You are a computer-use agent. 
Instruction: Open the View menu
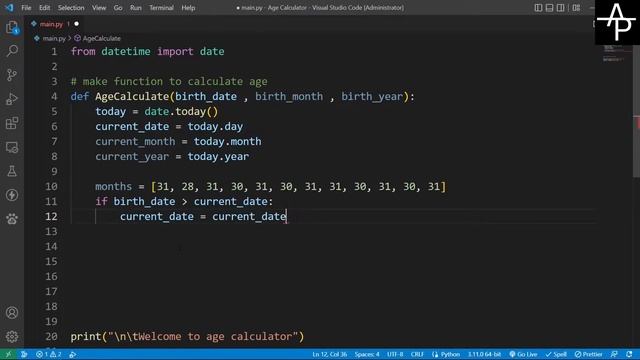tap(99, 8)
